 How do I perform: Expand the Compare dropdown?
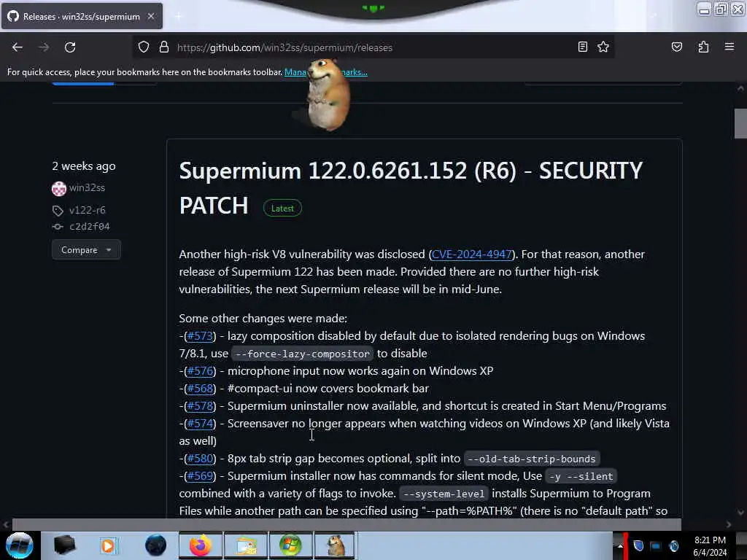tap(86, 250)
